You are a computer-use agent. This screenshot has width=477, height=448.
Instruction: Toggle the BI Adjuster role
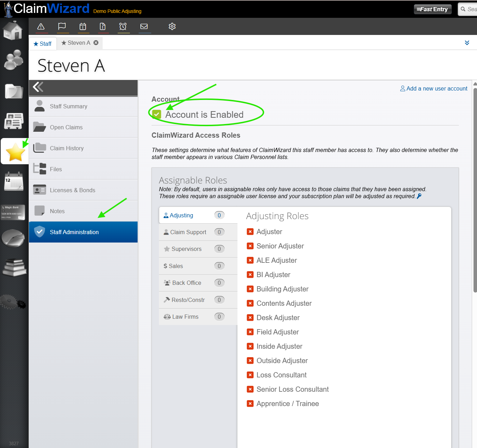pyautogui.click(x=250, y=275)
